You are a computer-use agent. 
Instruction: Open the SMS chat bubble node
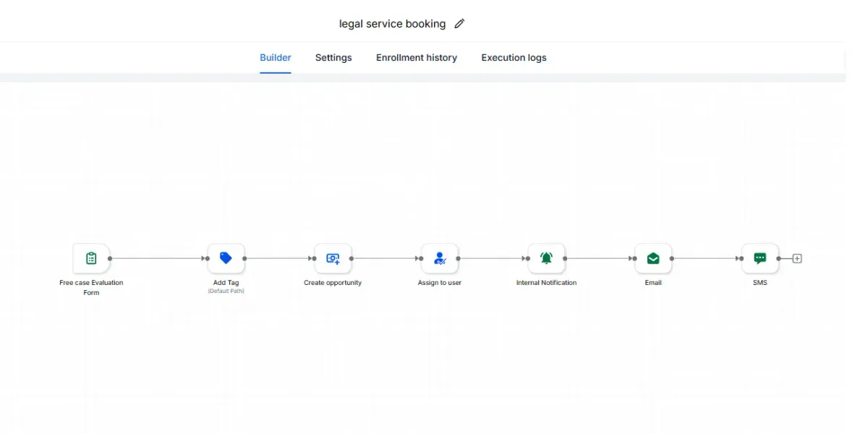click(x=760, y=258)
